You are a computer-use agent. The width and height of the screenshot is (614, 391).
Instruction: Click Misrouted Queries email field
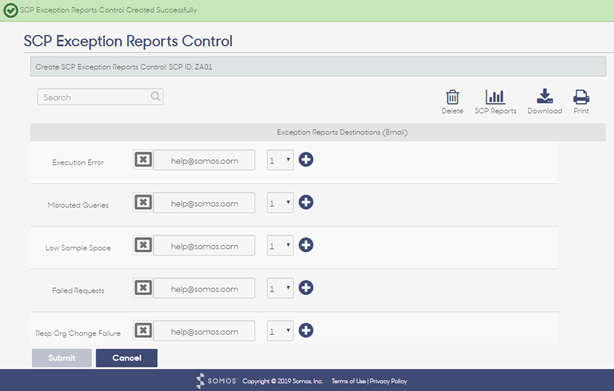pos(204,203)
